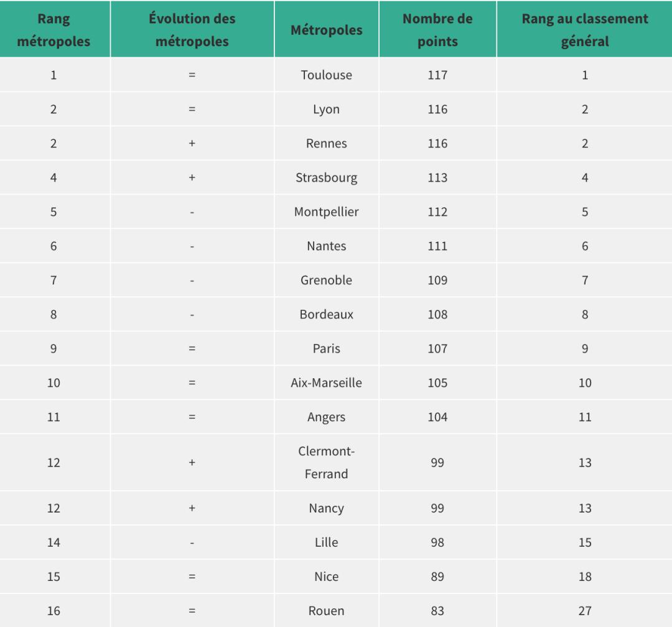
Task: Select the Clermont-Ferrand cell
Action: tap(326, 463)
